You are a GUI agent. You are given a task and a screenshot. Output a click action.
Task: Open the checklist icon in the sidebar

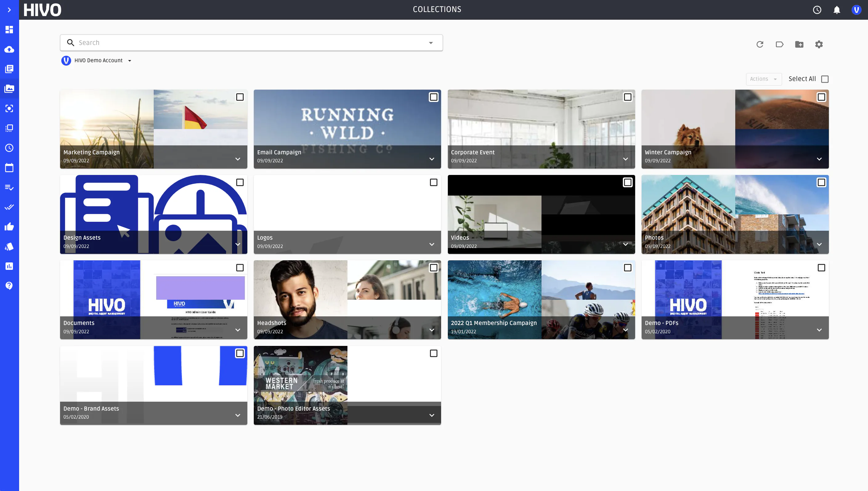click(x=9, y=187)
